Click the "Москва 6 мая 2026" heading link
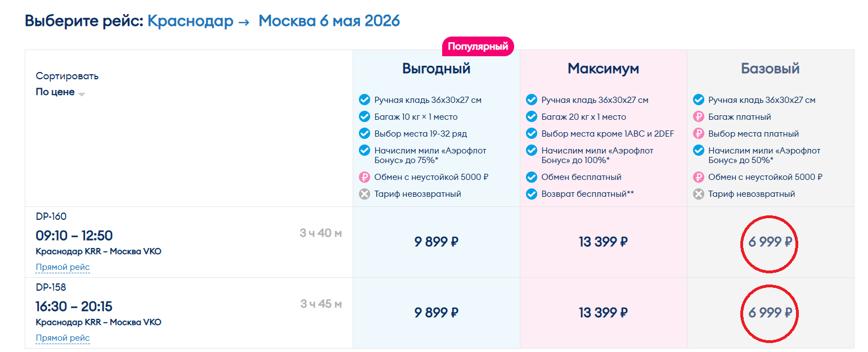 (x=329, y=21)
